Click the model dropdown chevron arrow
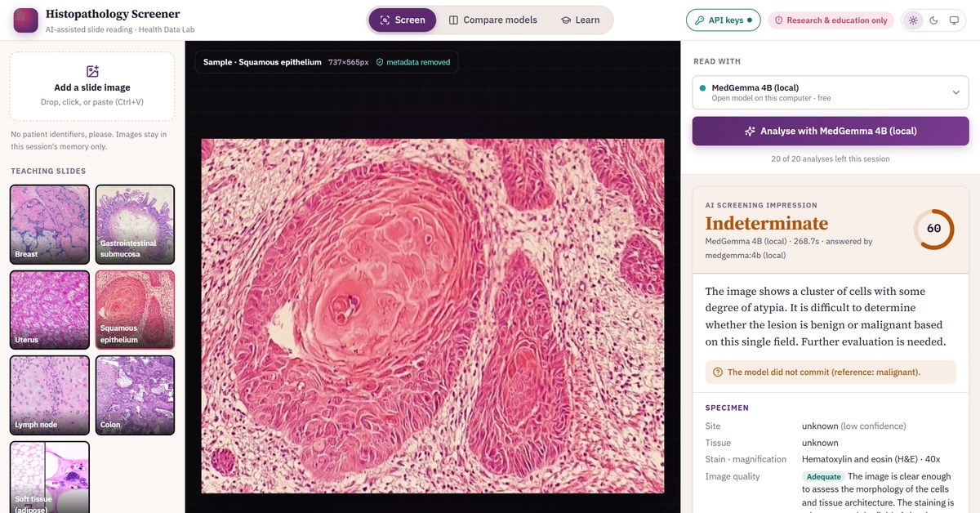This screenshot has height=513, width=980. pyautogui.click(x=955, y=92)
